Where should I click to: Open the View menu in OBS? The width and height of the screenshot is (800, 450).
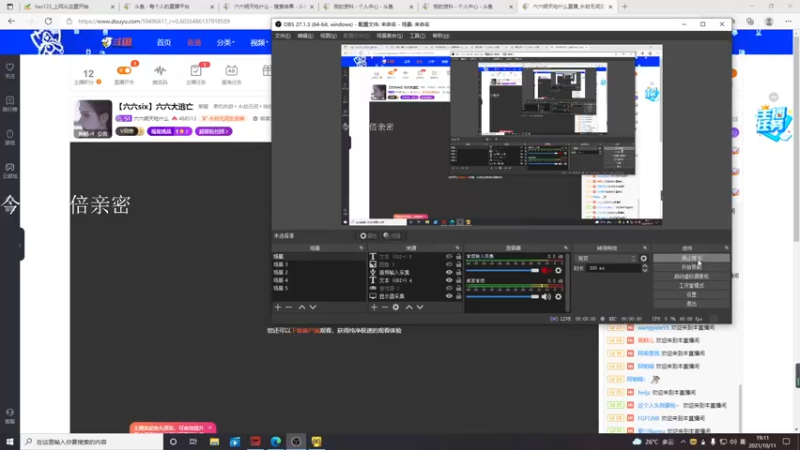pos(328,36)
